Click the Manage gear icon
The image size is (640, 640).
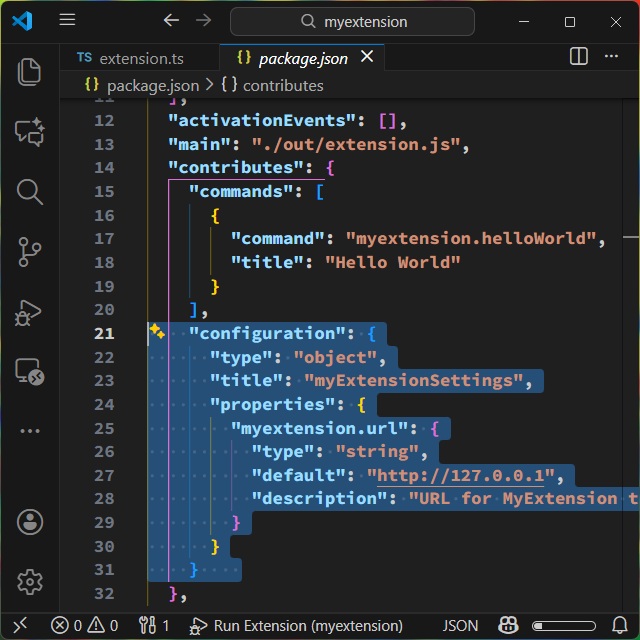click(29, 581)
